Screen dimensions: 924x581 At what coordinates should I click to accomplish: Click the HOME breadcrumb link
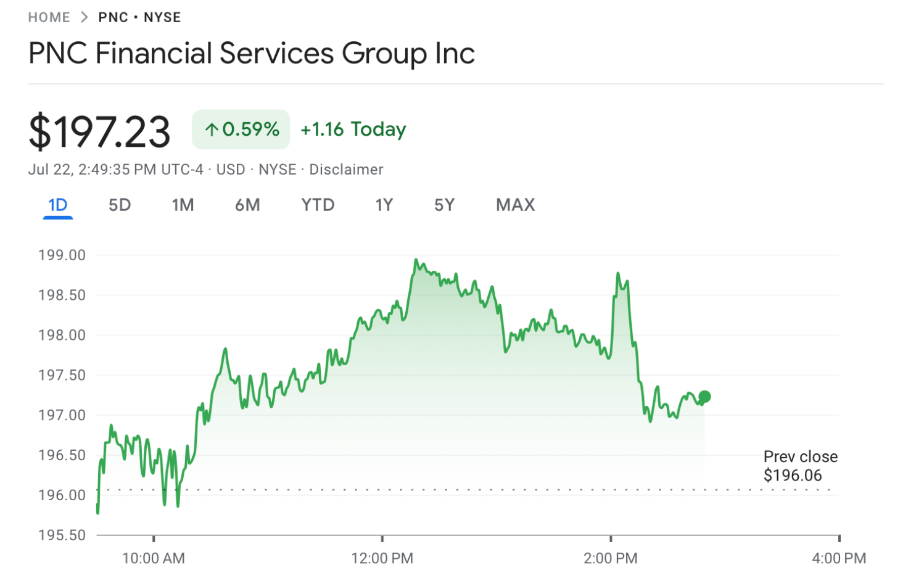click(49, 17)
